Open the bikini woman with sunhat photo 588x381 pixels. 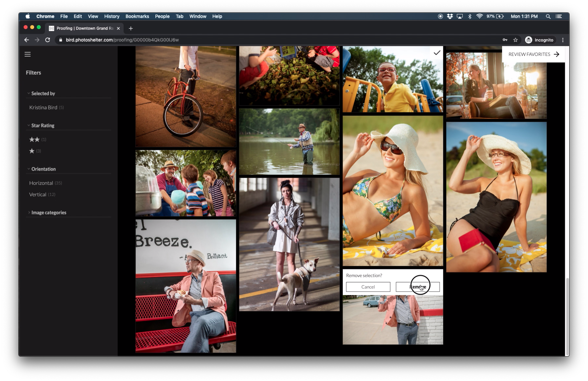click(393, 191)
